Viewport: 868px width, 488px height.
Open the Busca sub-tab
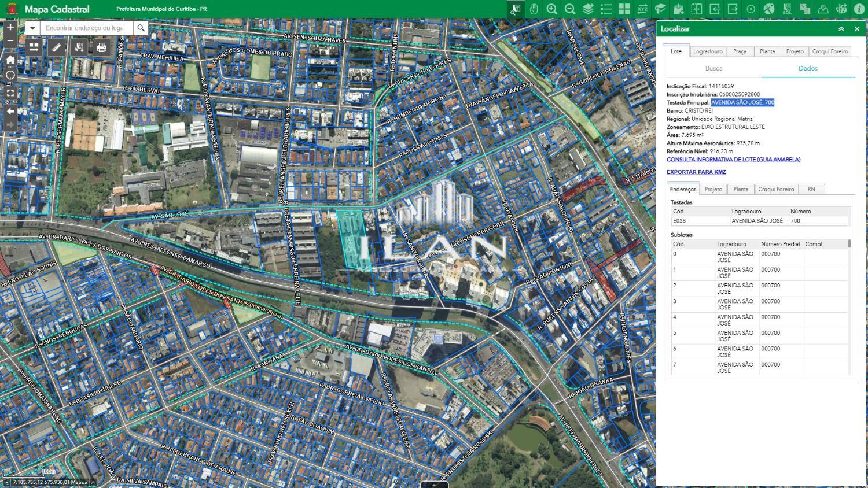(713, 68)
